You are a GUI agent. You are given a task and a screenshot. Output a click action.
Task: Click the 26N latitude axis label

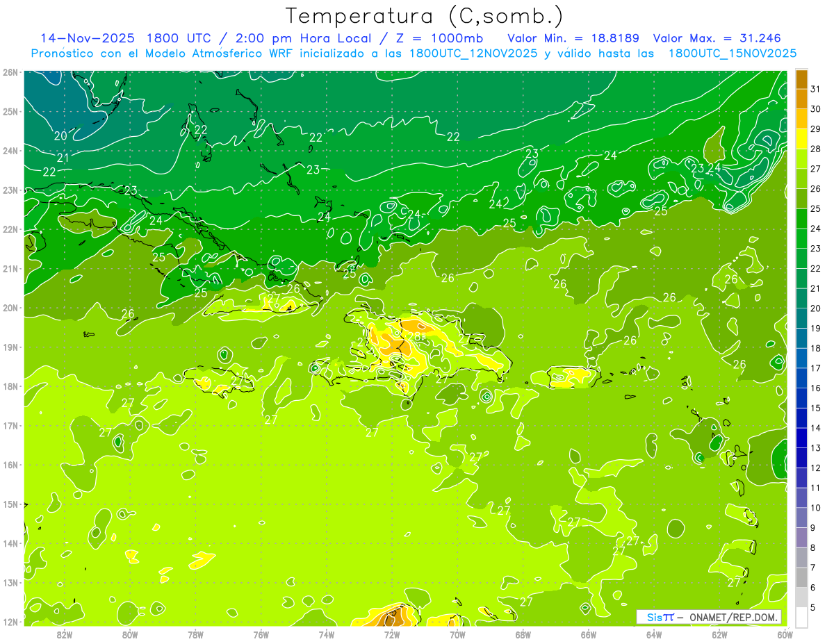coord(9,72)
